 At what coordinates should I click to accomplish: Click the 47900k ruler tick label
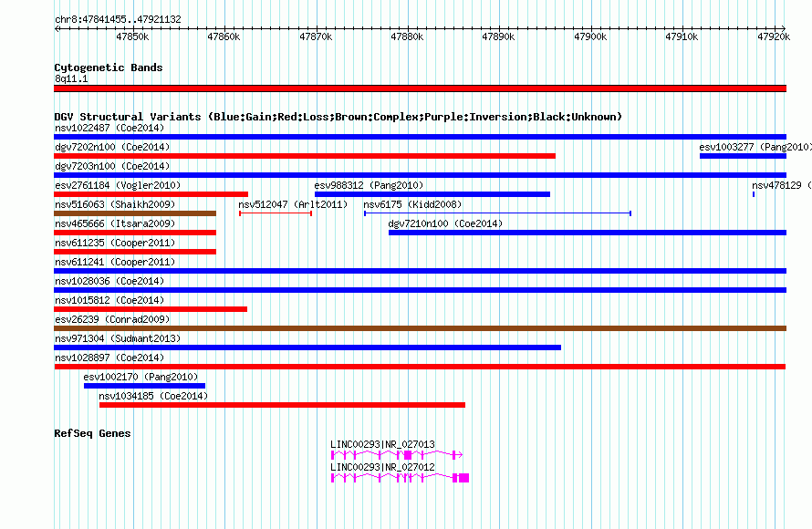coord(590,37)
